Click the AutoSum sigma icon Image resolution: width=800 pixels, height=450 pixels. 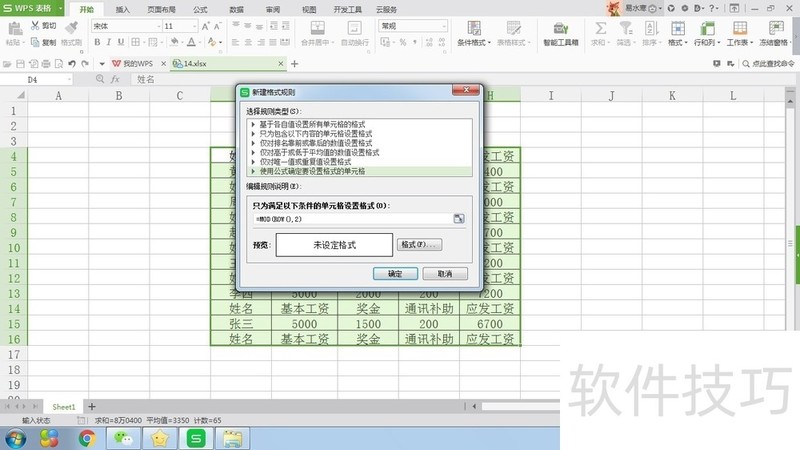pos(601,28)
